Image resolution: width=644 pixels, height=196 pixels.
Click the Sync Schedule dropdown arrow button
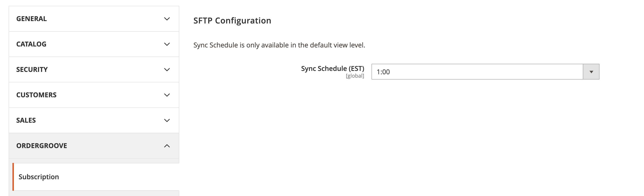591,72
